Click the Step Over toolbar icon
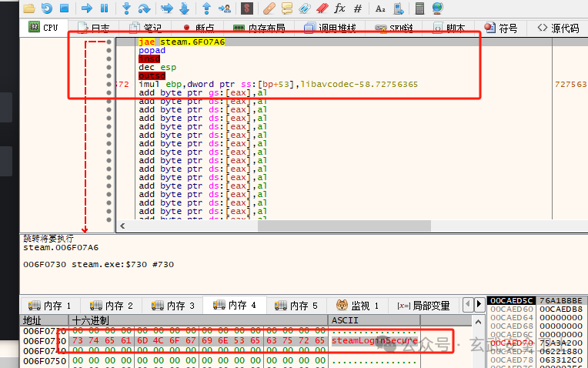 click(144, 8)
